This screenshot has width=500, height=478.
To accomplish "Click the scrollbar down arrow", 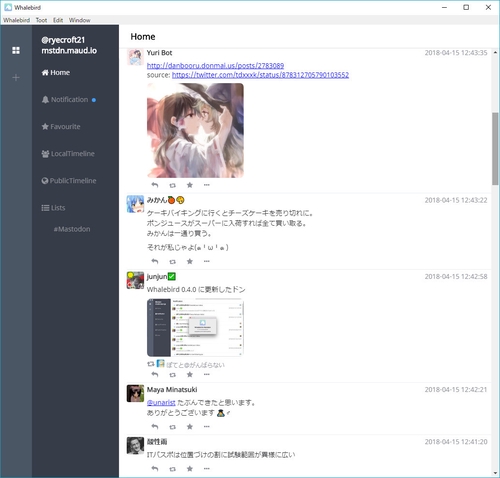I will click(x=495, y=473).
